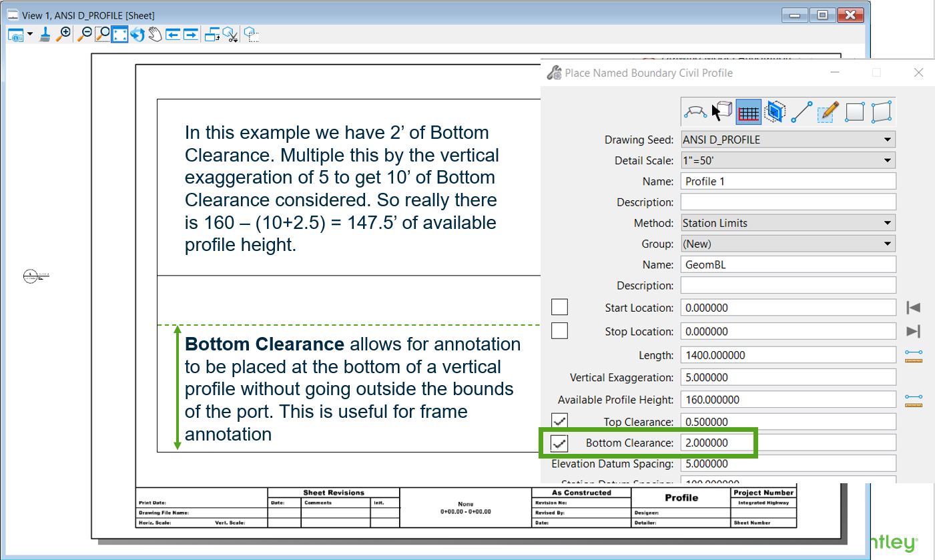The height and width of the screenshot is (560, 935).
Task: Click the Profile 1 name field
Action: [788, 181]
